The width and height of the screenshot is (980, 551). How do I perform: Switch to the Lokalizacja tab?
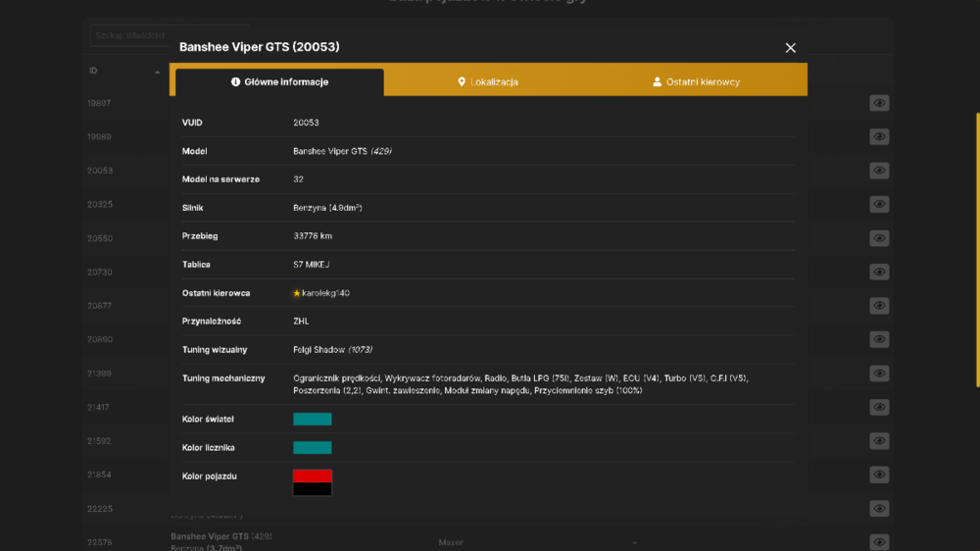point(488,82)
